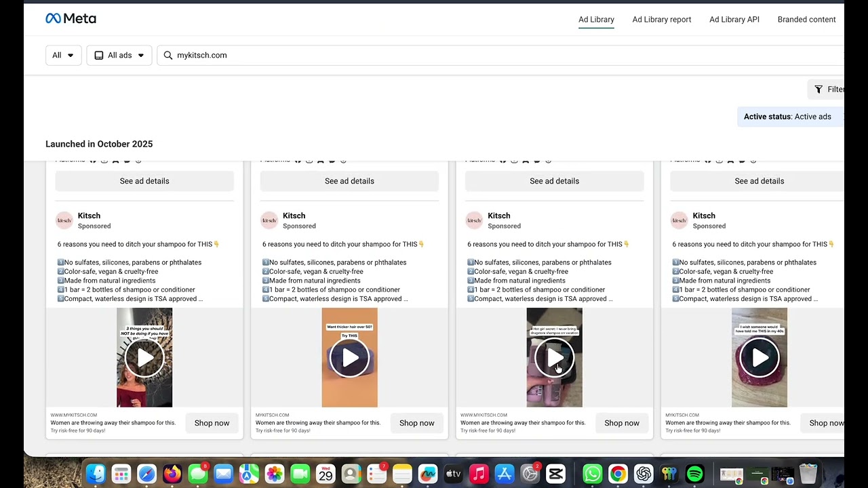Play the 'I wish someone would have told me' video
This screenshot has width=868, height=488.
(759, 358)
